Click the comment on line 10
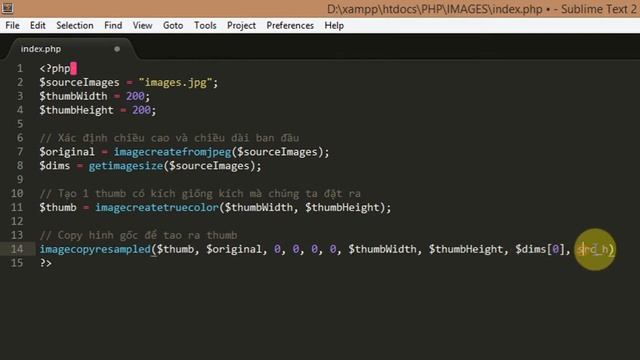The image size is (640, 360). (x=200, y=193)
